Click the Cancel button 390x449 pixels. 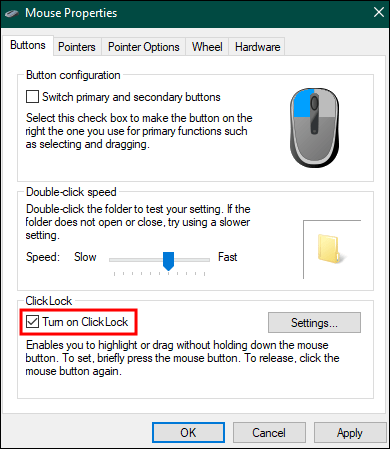(x=269, y=433)
